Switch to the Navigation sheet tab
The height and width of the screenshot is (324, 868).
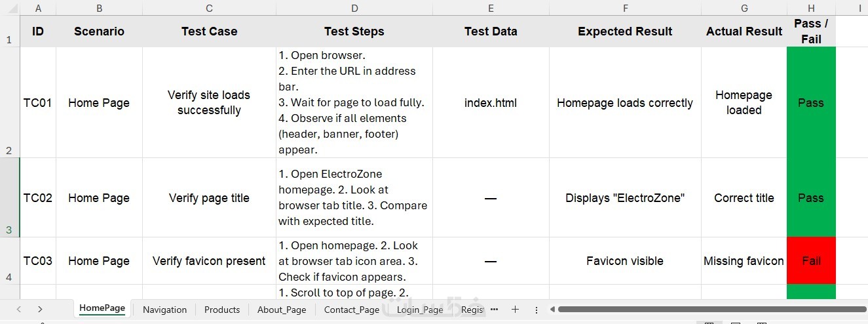click(x=164, y=310)
